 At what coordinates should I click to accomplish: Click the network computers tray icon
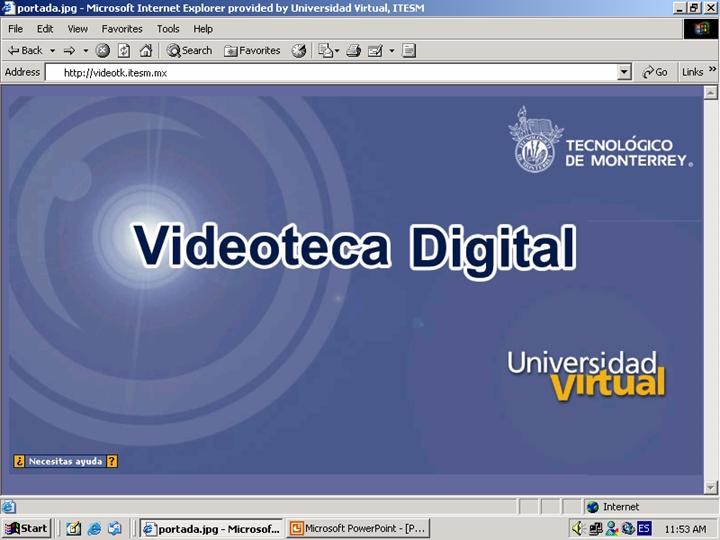(x=595, y=529)
